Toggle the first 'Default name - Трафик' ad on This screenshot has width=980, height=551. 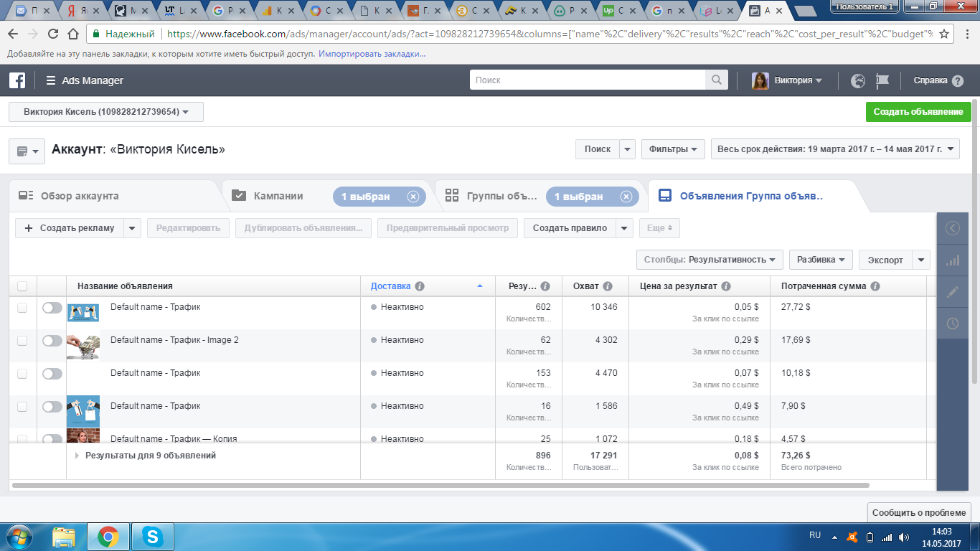click(52, 308)
